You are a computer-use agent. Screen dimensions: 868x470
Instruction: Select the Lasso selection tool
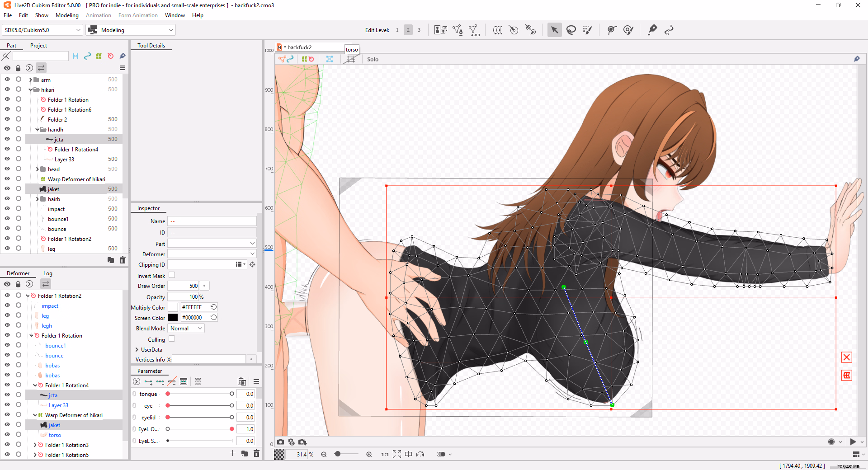571,30
